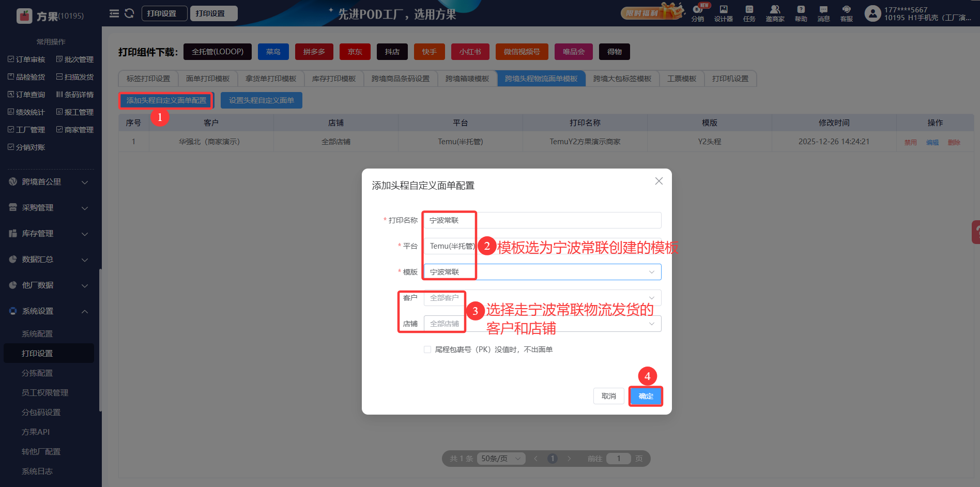Viewport: 980px width, 487px height.
Task: Switch to 拿货单打印模板 tab
Action: (x=271, y=79)
